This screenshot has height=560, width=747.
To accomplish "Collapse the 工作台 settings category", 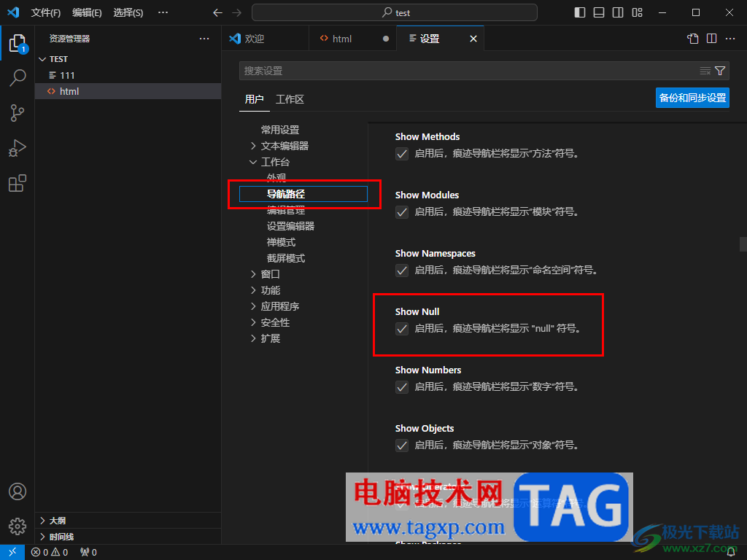I will (253, 162).
